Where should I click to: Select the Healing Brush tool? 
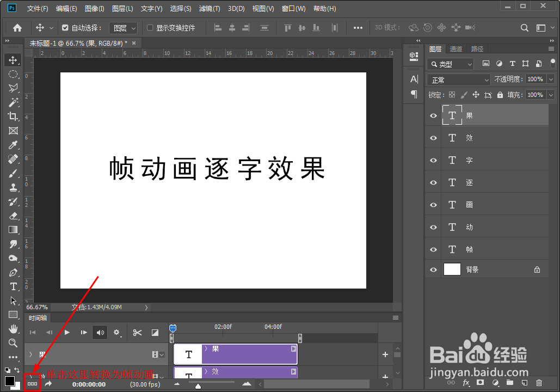tap(13, 159)
